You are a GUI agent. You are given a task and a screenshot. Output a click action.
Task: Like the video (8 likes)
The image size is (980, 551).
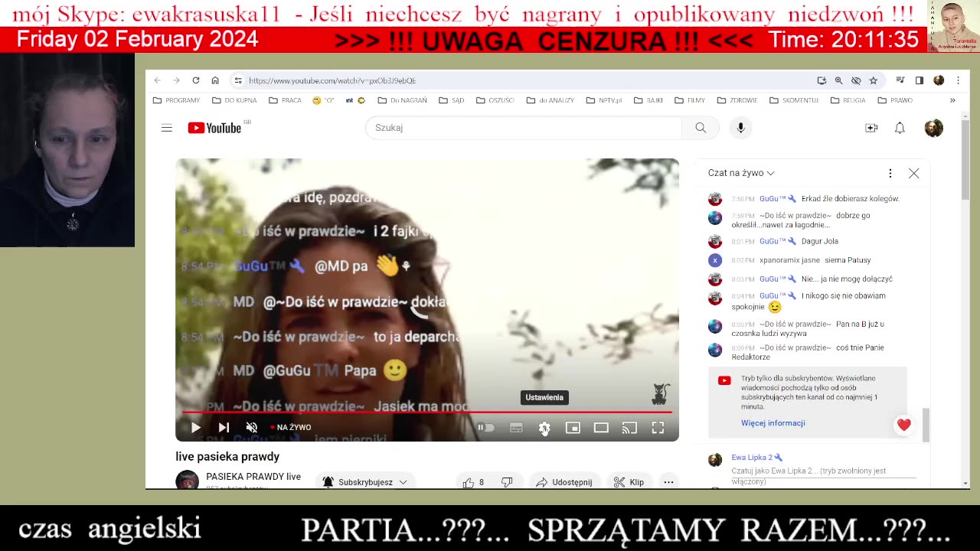(x=474, y=482)
